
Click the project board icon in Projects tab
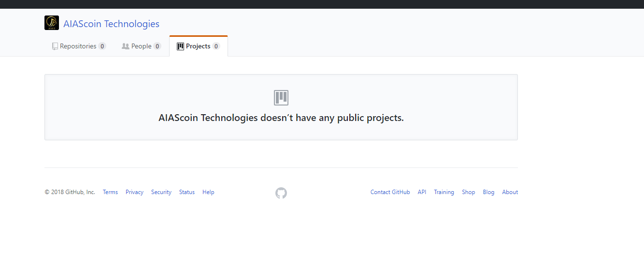point(180,46)
